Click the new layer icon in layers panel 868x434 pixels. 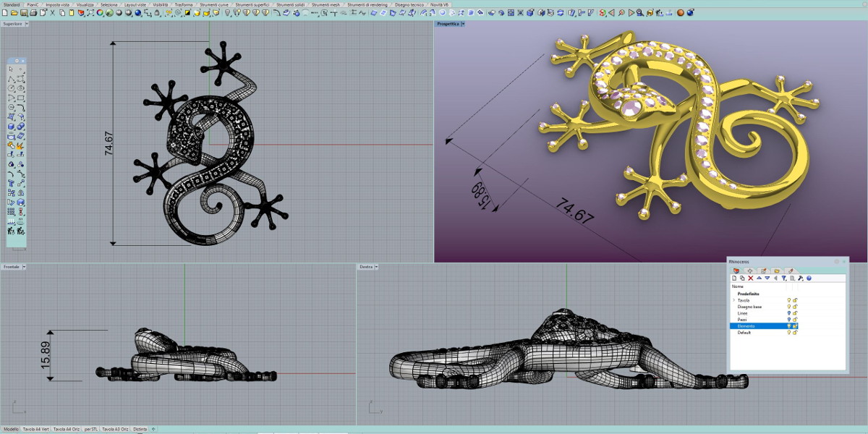[x=734, y=278]
